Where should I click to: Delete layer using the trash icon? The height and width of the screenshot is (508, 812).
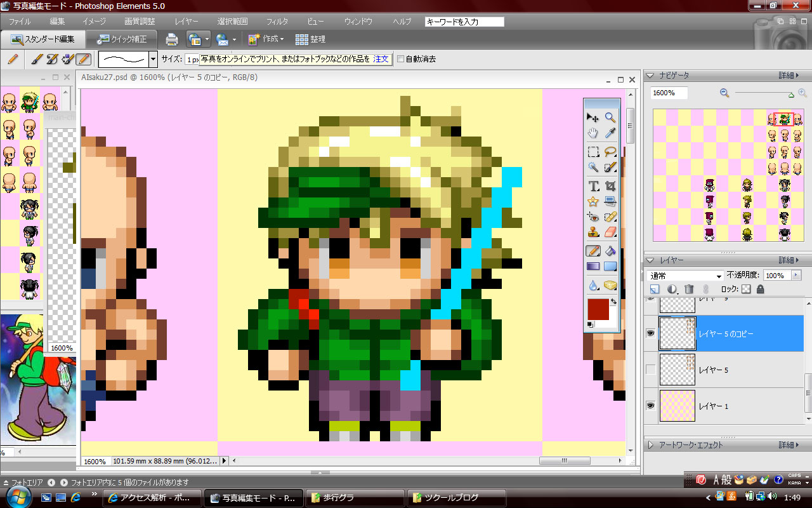(689, 290)
